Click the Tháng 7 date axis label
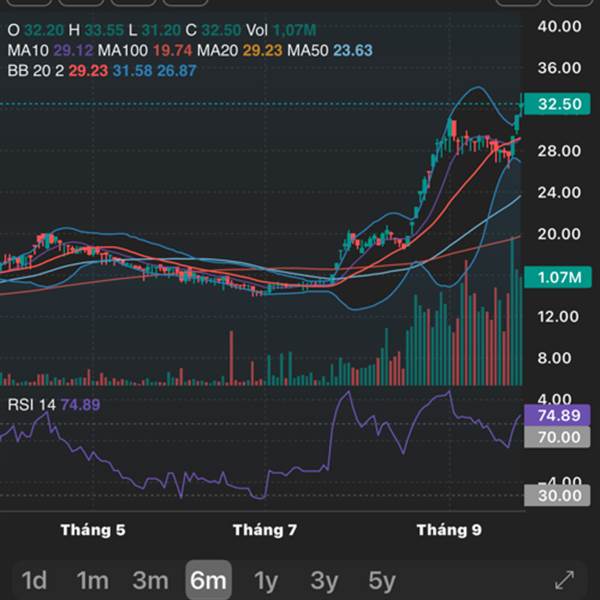 coord(265,530)
